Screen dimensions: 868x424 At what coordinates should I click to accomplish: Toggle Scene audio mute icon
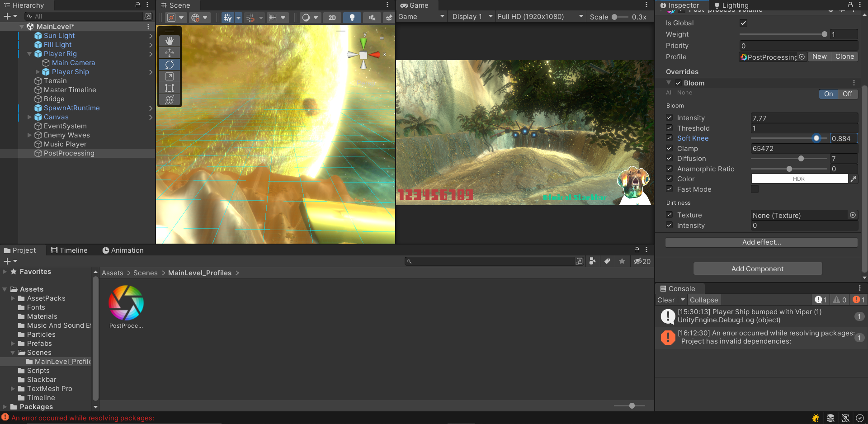click(x=372, y=17)
